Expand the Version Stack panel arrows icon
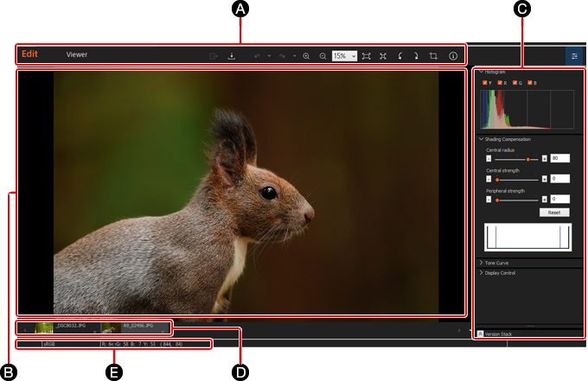Viewport: 588px width, 381px height. [x=480, y=333]
